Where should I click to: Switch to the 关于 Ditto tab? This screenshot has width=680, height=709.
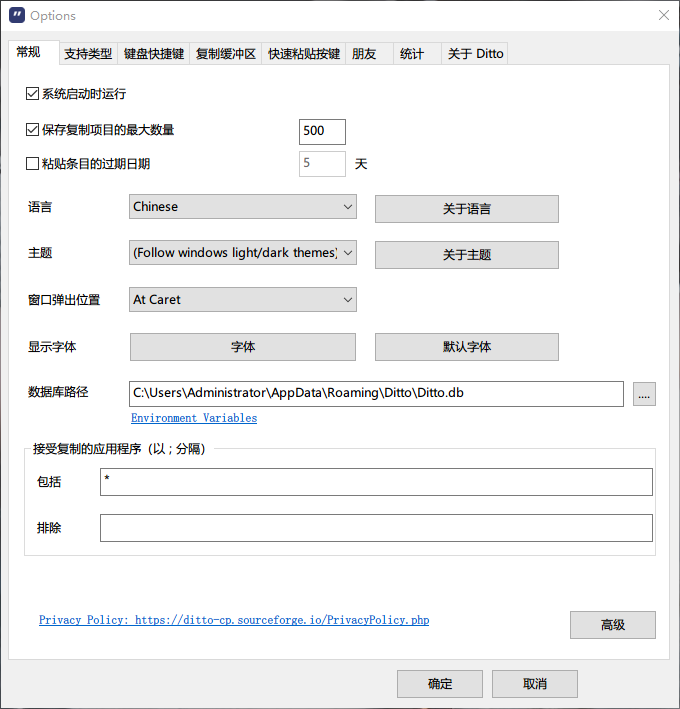pyautogui.click(x=475, y=54)
